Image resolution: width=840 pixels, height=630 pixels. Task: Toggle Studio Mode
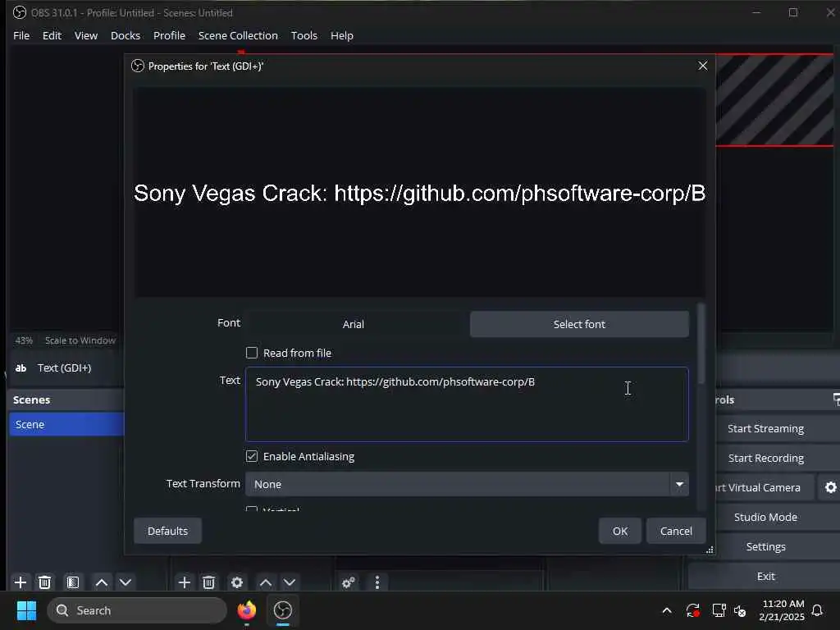click(x=765, y=517)
